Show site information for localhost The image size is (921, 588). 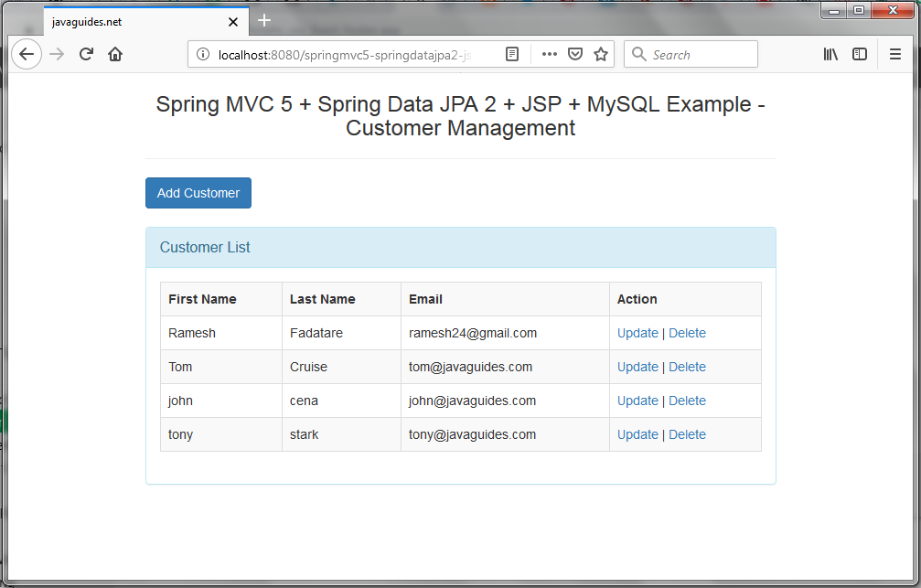(x=203, y=55)
